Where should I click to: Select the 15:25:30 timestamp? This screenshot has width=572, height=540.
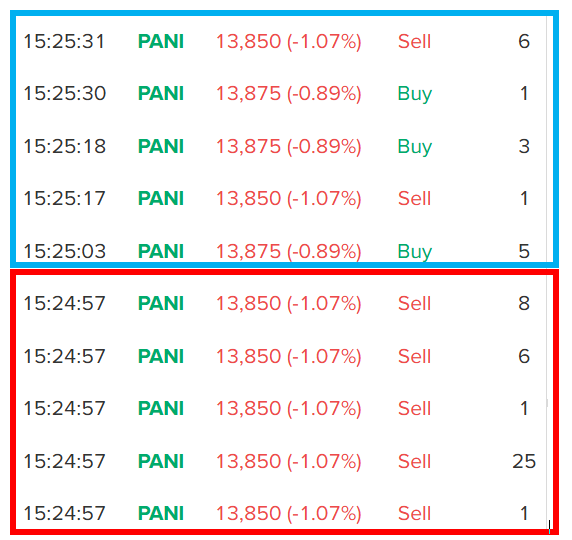(64, 93)
